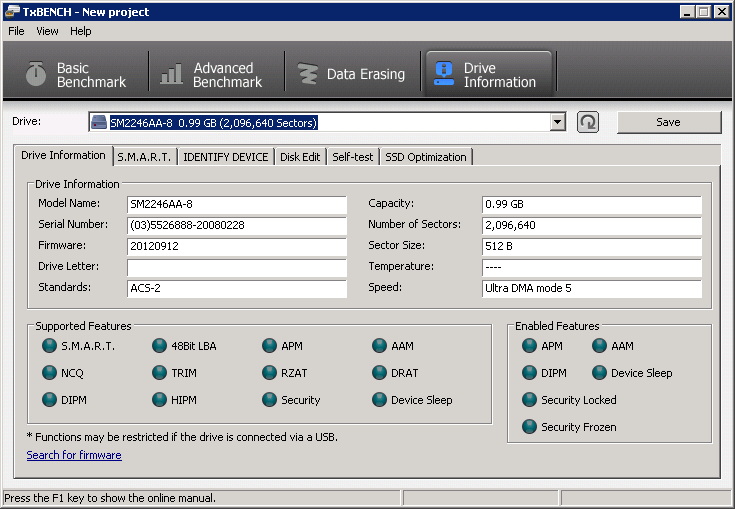The width and height of the screenshot is (735, 509).
Task: Click the Capacity field showing 0.99 GB
Action: (592, 204)
